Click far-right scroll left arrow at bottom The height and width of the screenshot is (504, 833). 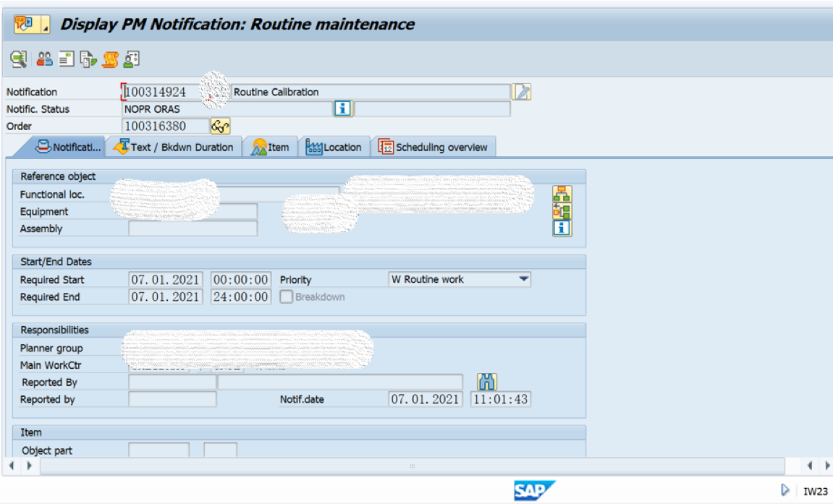click(x=810, y=466)
